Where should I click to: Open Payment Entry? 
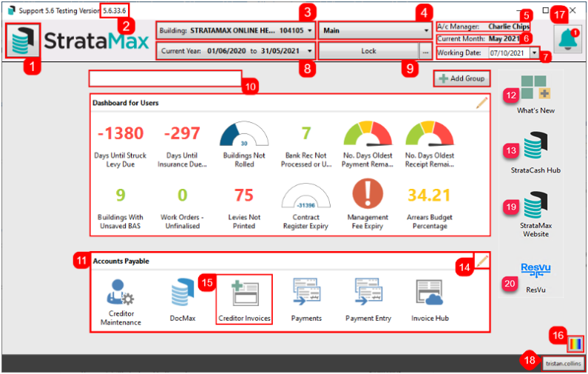(x=368, y=292)
